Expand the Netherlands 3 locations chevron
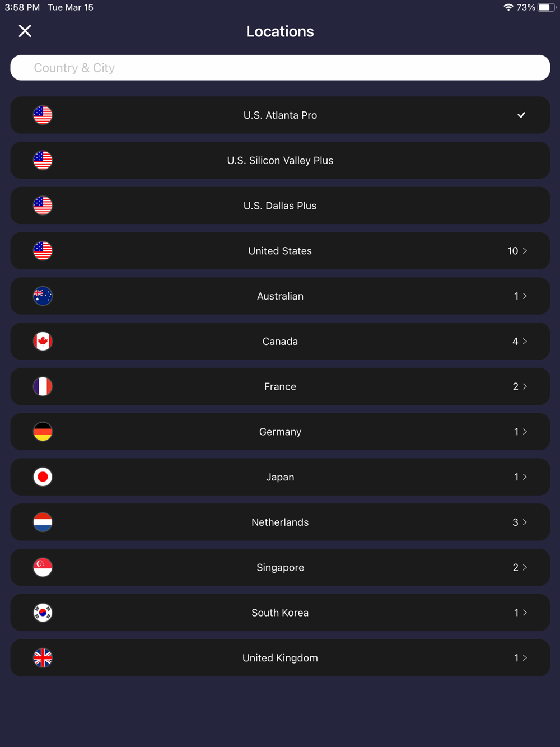 [x=525, y=522]
